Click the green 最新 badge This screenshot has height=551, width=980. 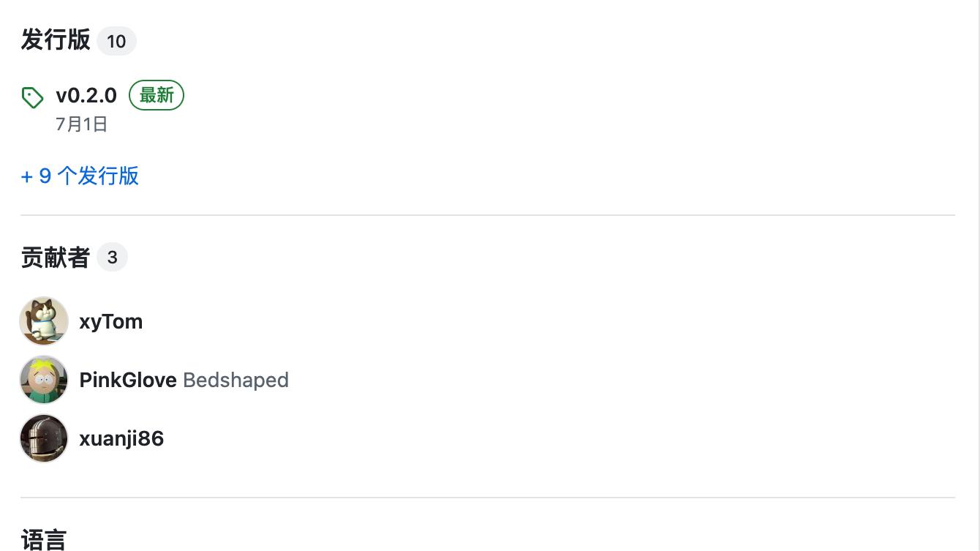point(157,95)
